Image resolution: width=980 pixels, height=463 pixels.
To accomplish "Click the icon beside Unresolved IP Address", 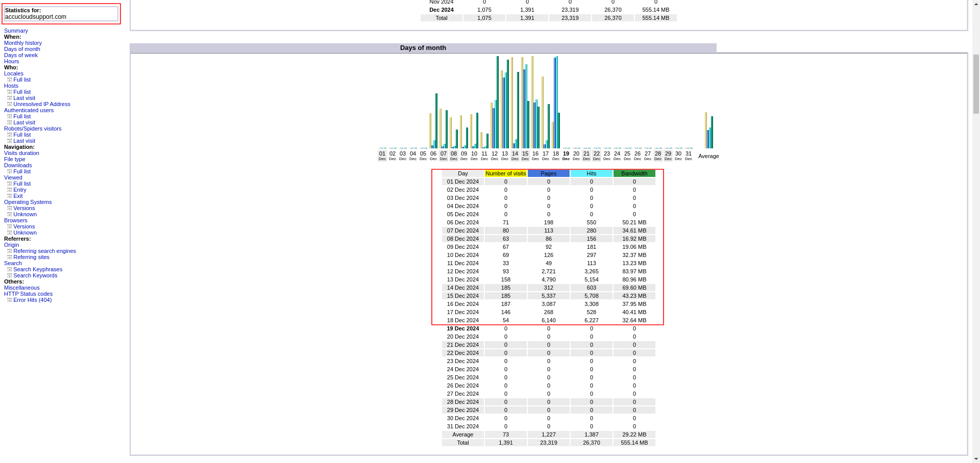I will click(x=9, y=104).
